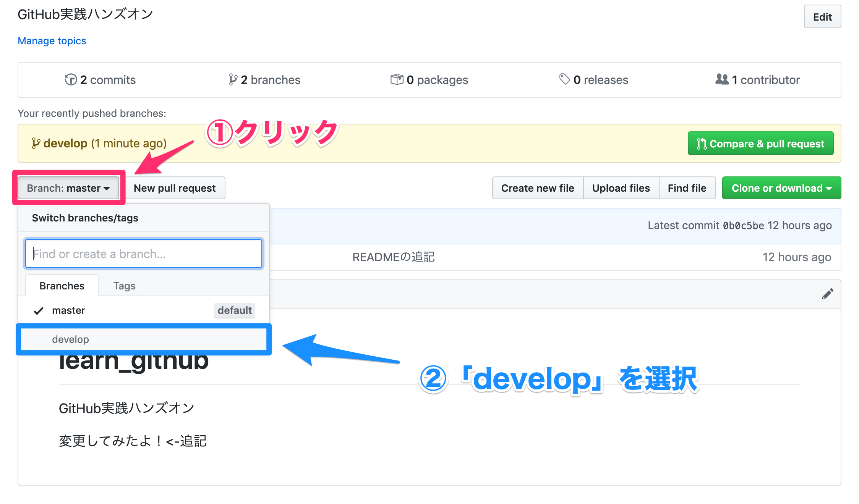The image size is (859, 504).
Task: Open the develop recently pushed branch link
Action: coord(65,143)
